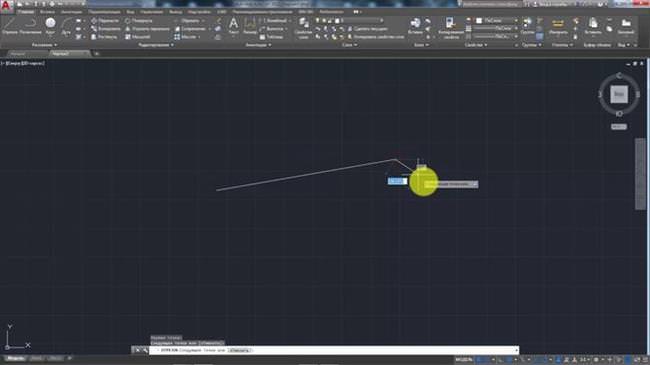Switch to the Вставка ribbon tab
The image size is (650, 365).
click(47, 12)
